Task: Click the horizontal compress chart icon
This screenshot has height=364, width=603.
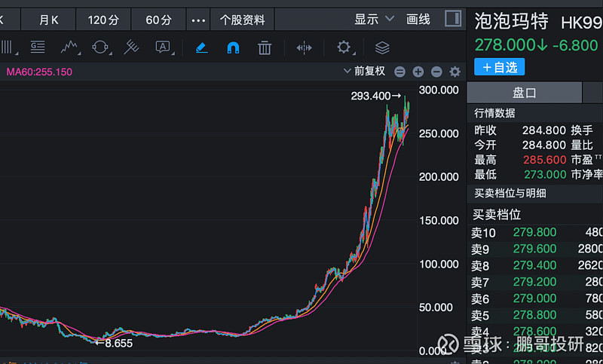Action: click(x=304, y=47)
